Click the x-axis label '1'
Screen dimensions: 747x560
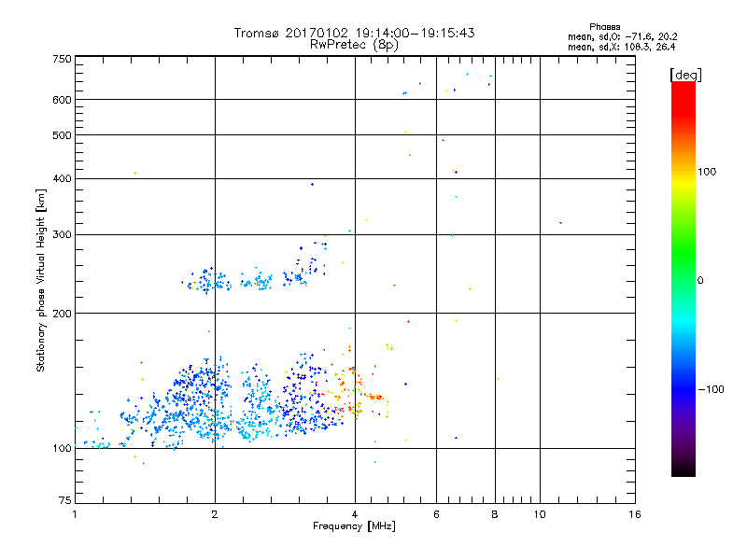coord(75,514)
